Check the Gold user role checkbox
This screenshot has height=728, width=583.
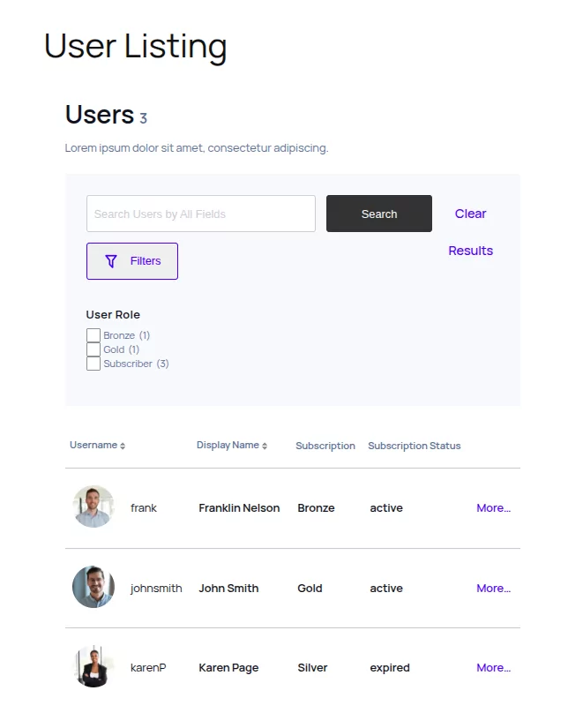(x=93, y=349)
